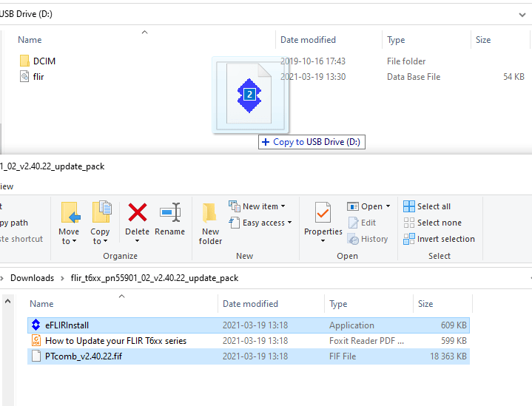Click Select all in ribbon
Screen dimensions: 532x406
(427, 206)
